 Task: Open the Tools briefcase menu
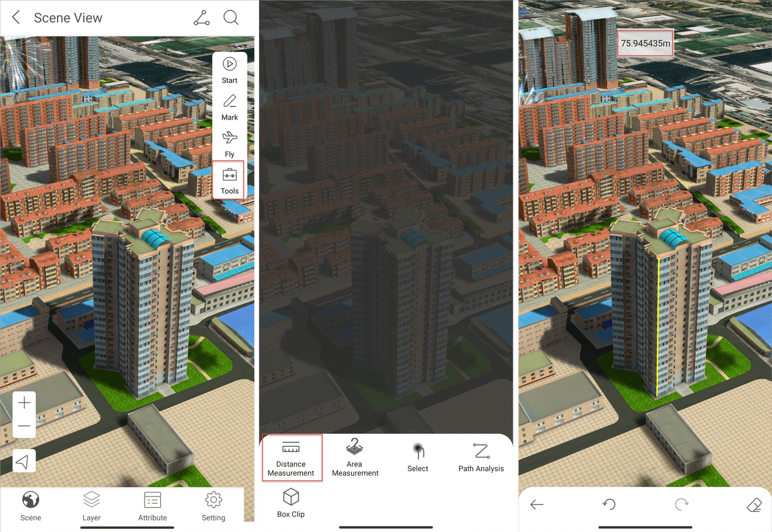pyautogui.click(x=230, y=180)
